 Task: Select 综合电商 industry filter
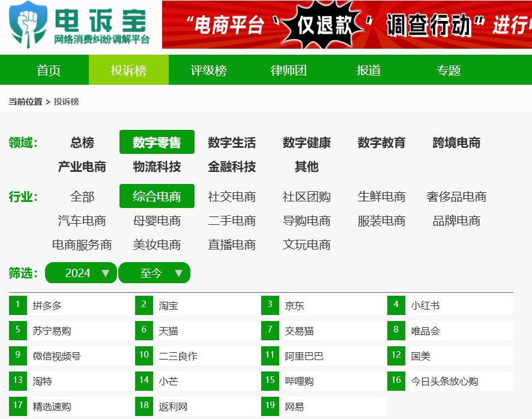pos(157,196)
